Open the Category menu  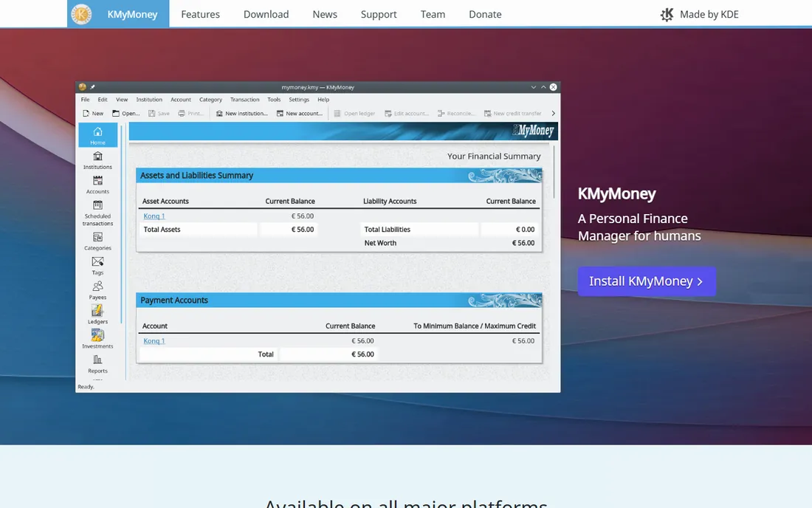coord(211,100)
